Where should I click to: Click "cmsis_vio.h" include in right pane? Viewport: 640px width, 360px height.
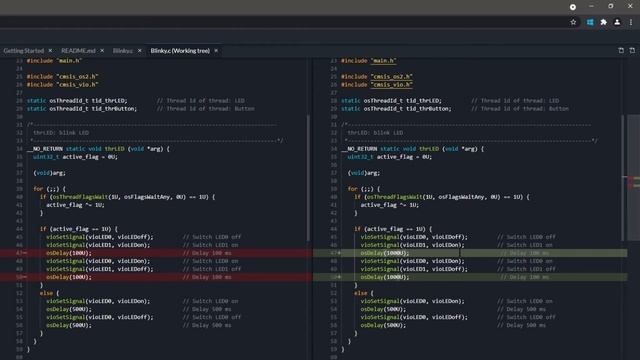[x=391, y=85]
